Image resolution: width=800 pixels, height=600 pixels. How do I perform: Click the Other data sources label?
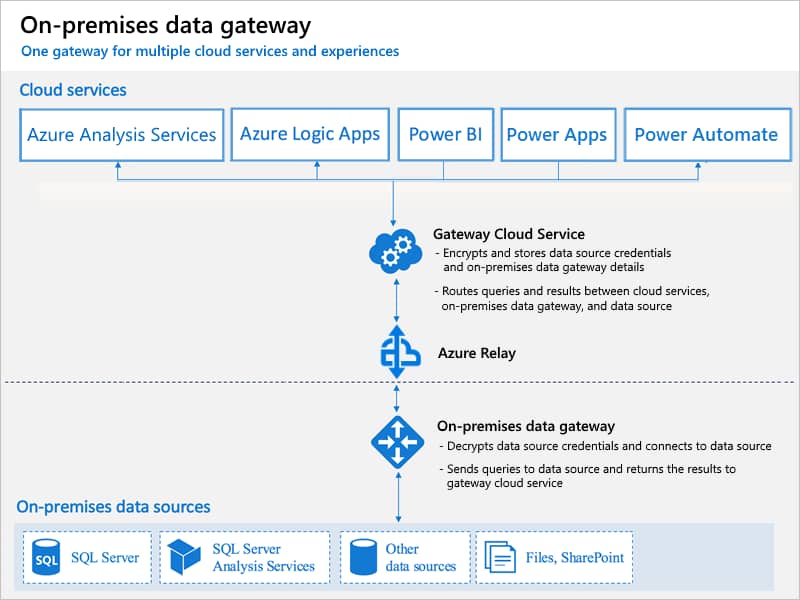tap(420, 557)
